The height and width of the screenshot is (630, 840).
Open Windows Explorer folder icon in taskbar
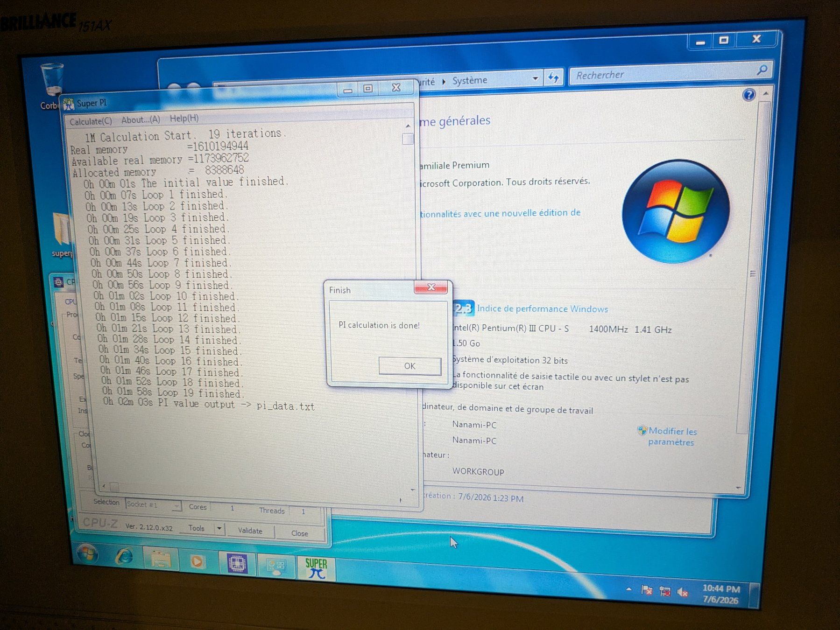[161, 559]
